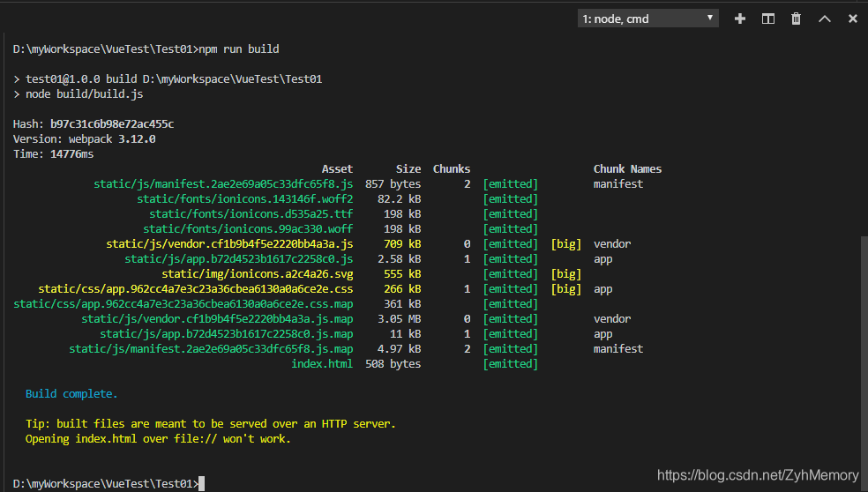This screenshot has height=492, width=868.
Task: Click the '3.05 MB' size value
Action: pos(399,319)
